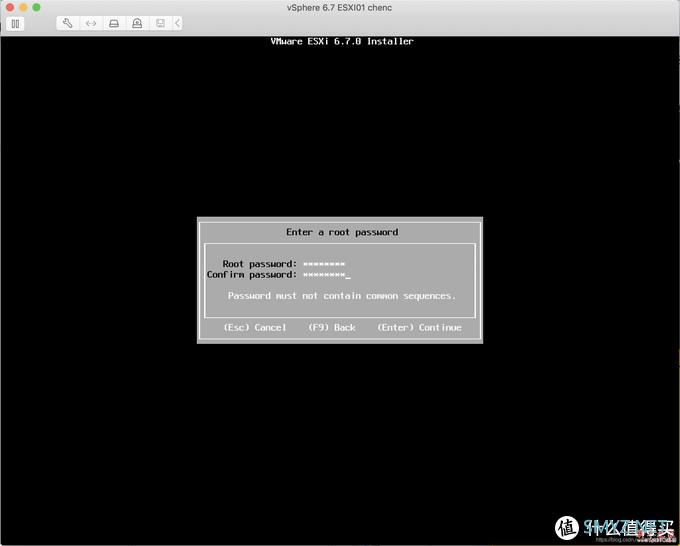
Task: Click (Esc) Cancel in the installer
Action: point(255,327)
